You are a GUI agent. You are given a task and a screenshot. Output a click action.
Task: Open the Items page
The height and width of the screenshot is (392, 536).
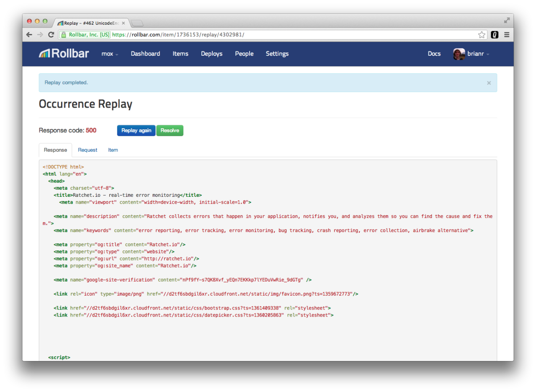click(180, 54)
